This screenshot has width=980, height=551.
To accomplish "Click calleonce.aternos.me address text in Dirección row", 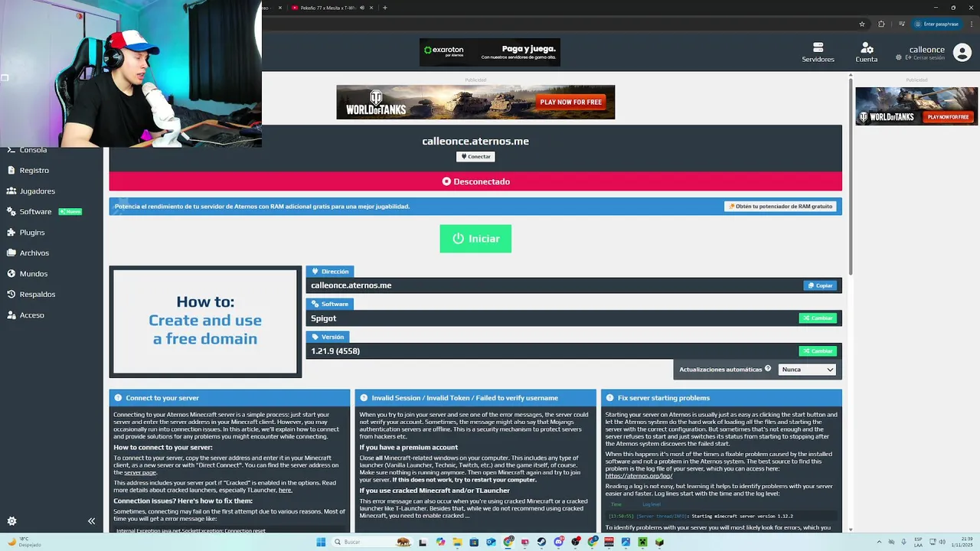I will point(351,285).
